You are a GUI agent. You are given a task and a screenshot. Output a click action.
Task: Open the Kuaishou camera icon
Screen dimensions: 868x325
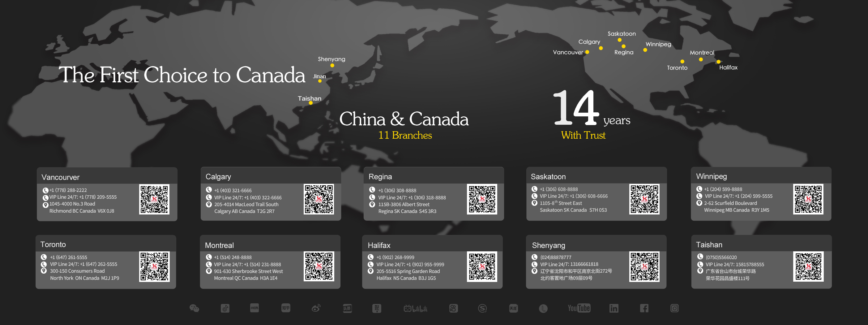pyautogui.click(x=453, y=308)
